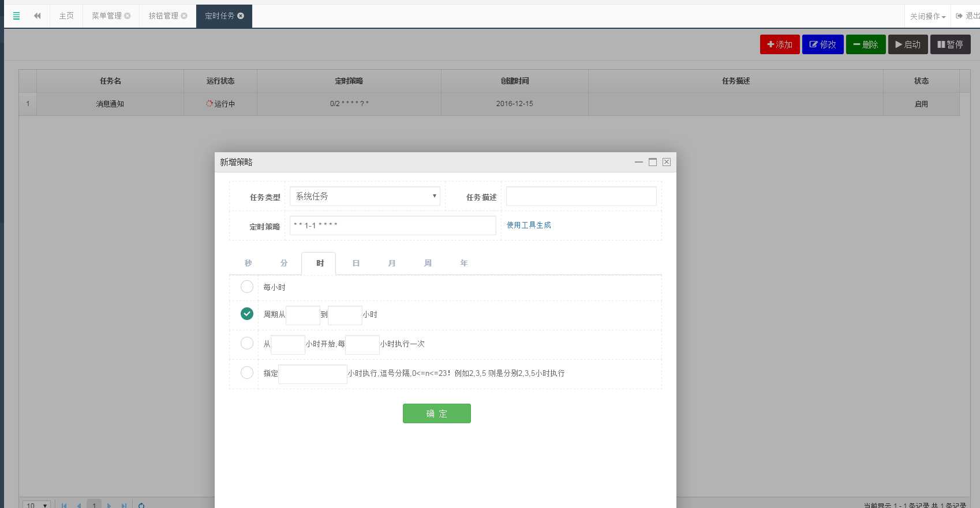Close the 按钮管理 tab with its x icon
Viewport: 980px width, 508px height.
click(184, 16)
